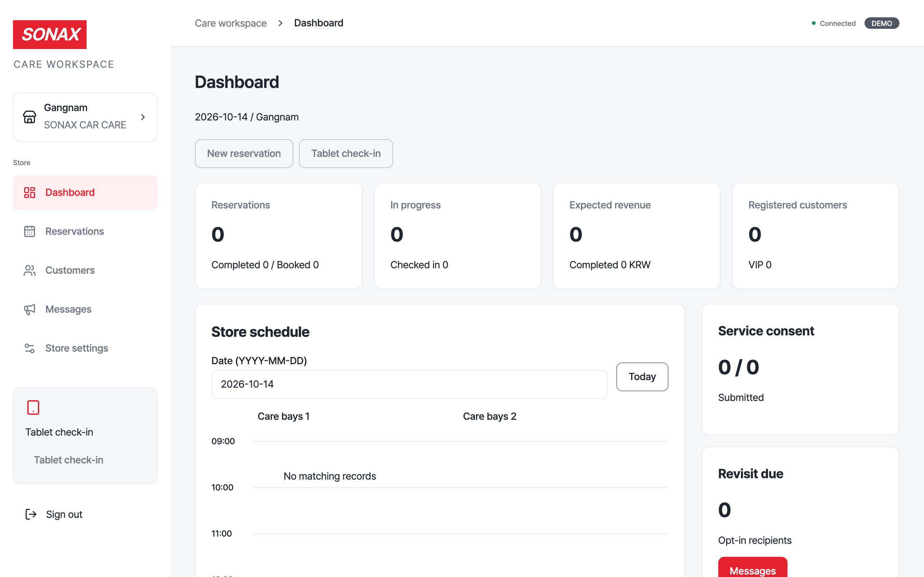The width and height of the screenshot is (924, 577).
Task: Open the Tablet check-in sidebar link
Action: tap(69, 460)
